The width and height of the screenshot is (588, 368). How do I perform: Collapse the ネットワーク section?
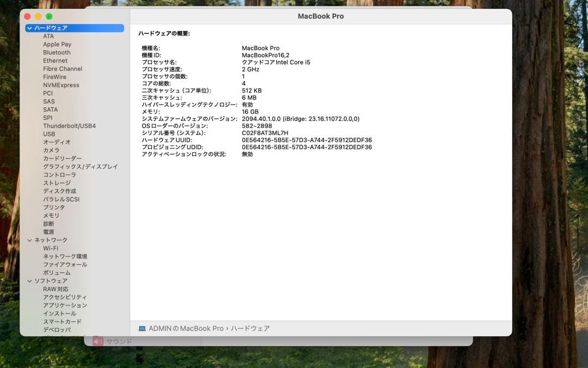point(28,240)
